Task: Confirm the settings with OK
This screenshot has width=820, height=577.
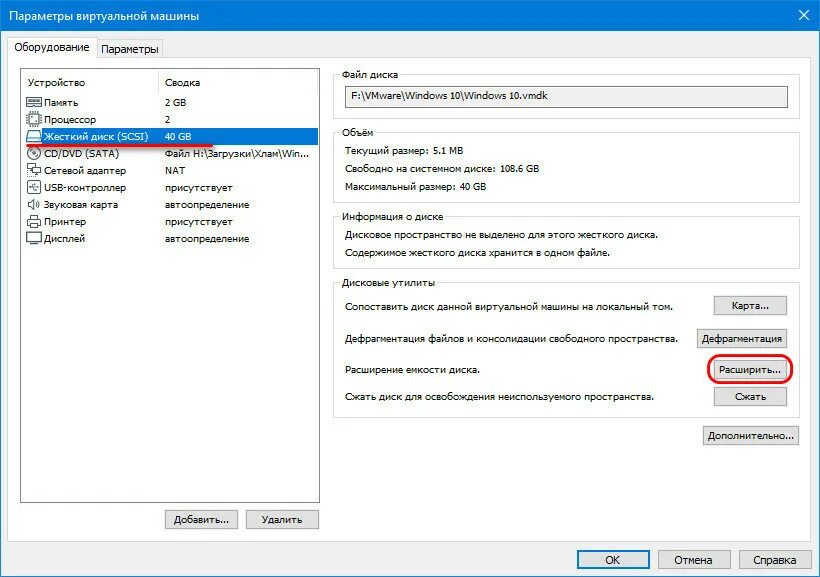Action: (613, 560)
